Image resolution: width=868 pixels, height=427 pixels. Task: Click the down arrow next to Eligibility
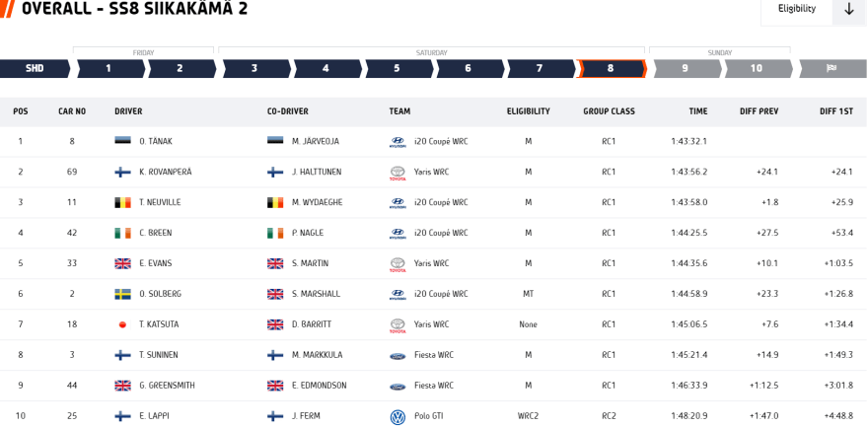tap(849, 9)
